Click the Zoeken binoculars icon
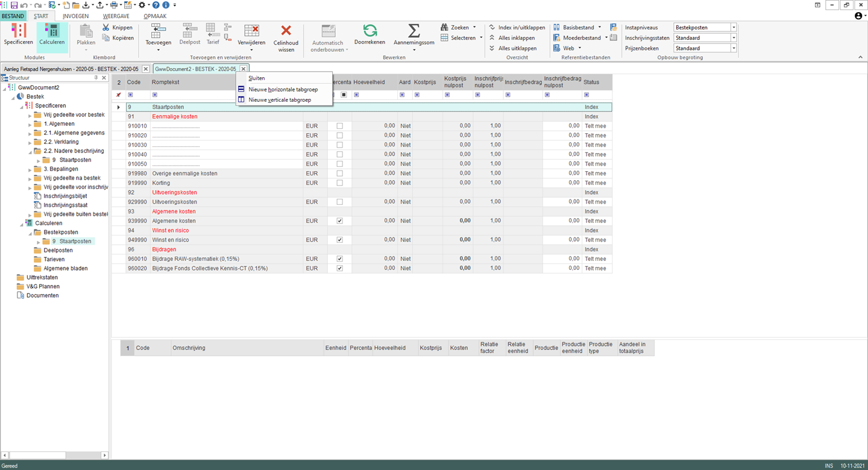The height and width of the screenshot is (470, 868). (x=444, y=28)
